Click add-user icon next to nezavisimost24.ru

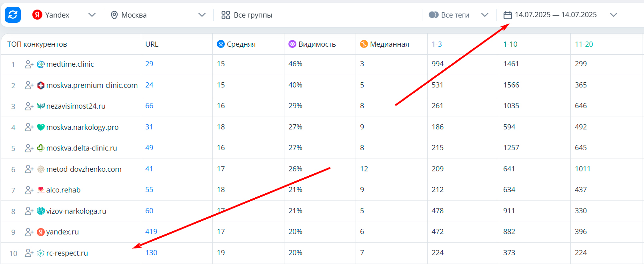tap(29, 106)
